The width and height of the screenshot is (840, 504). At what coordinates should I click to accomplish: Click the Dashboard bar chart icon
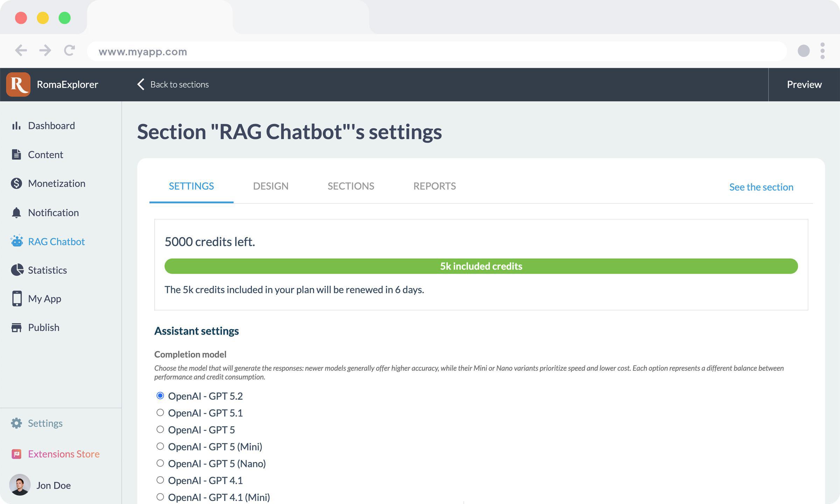[16, 126]
